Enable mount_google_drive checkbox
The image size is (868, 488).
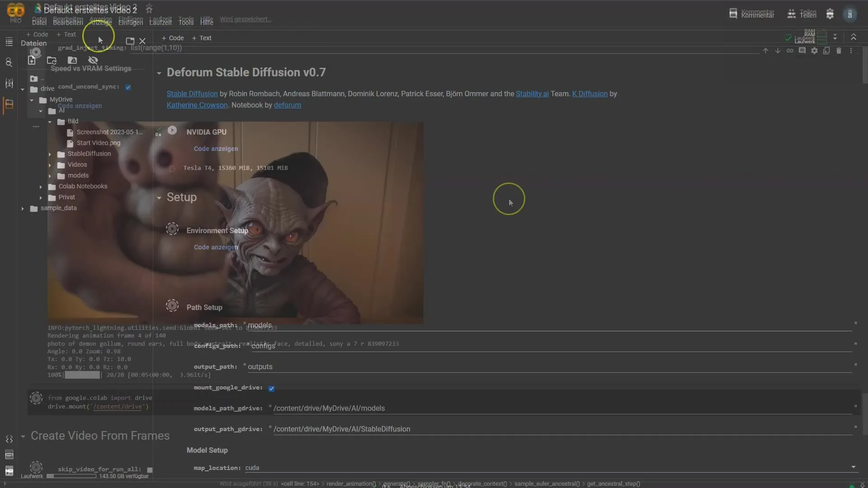pyautogui.click(x=272, y=388)
